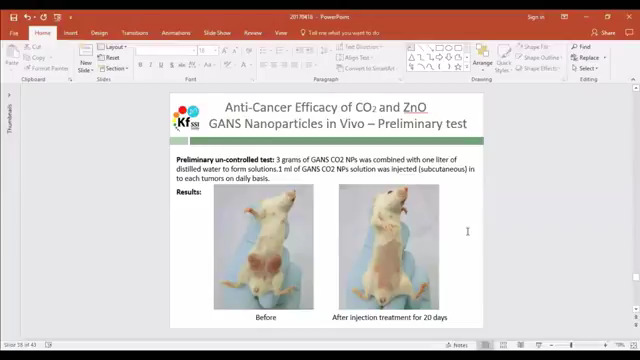Click Convert to SmartArt

(x=366, y=68)
